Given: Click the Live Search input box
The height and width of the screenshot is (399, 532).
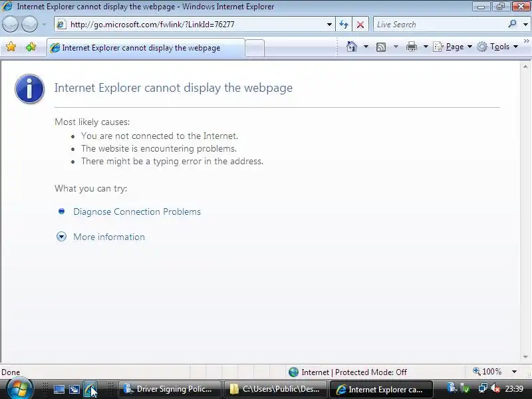Looking at the screenshot, I should tap(440, 25).
